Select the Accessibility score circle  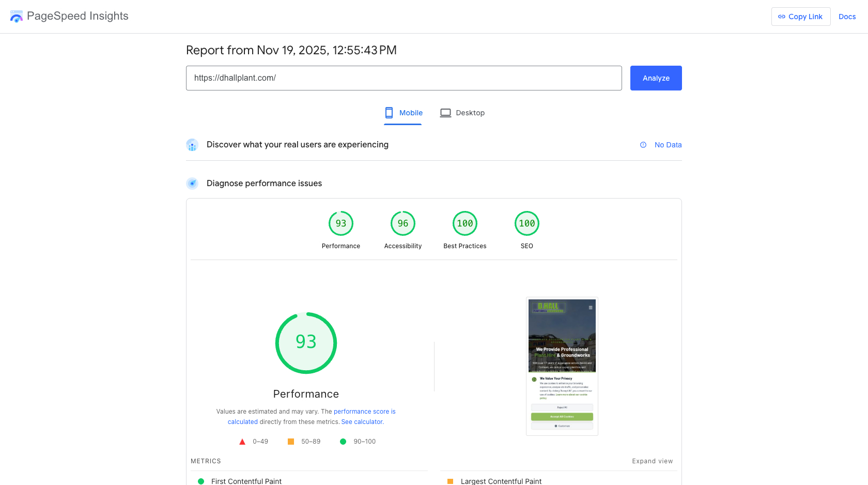click(403, 223)
